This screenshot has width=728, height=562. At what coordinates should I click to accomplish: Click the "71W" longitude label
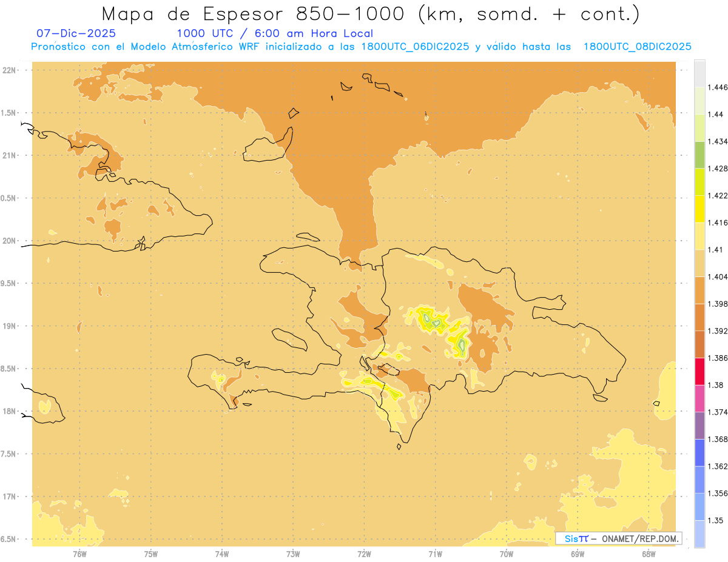pos(435,554)
